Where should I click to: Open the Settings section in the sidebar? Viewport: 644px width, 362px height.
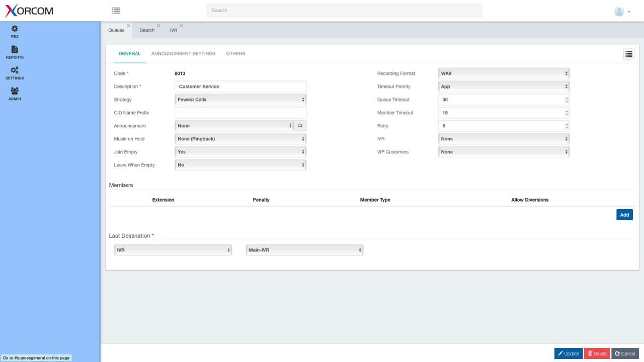point(15,74)
